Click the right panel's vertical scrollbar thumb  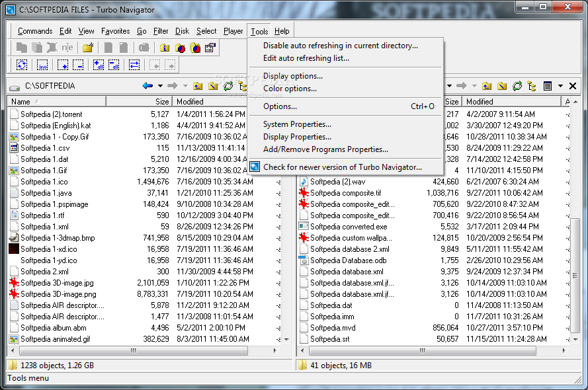(x=575, y=276)
